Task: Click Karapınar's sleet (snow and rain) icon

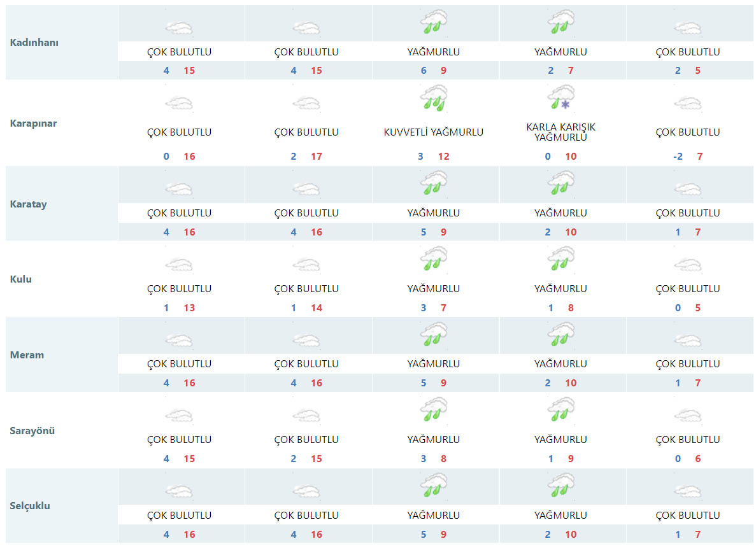Action: [561, 97]
